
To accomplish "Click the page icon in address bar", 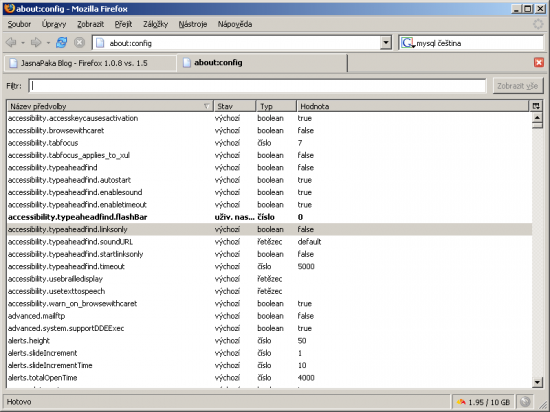I will pyautogui.click(x=100, y=43).
